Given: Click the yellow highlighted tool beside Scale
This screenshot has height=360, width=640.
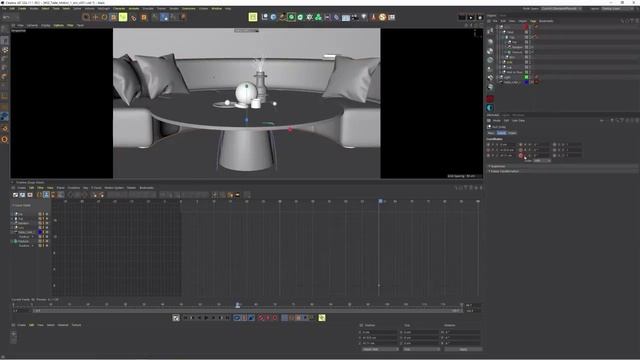Looking at the screenshot, I should 123,17.
